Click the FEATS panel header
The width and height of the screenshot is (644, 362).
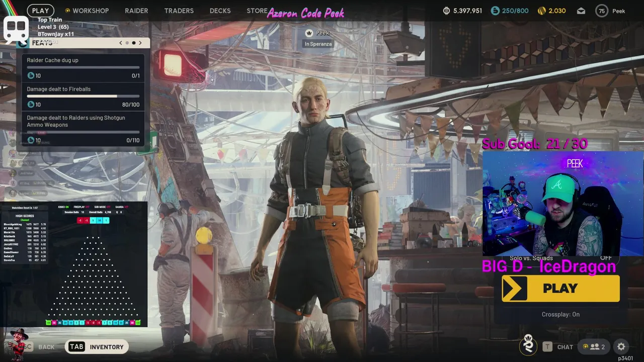[x=83, y=43]
